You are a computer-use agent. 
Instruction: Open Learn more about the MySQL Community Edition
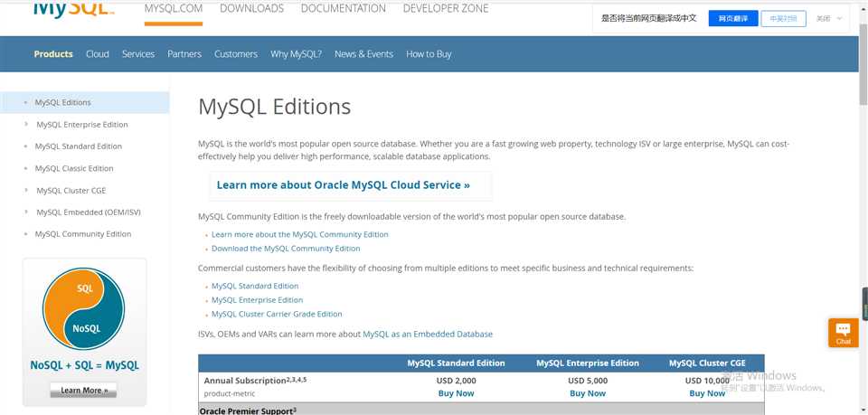click(x=299, y=234)
